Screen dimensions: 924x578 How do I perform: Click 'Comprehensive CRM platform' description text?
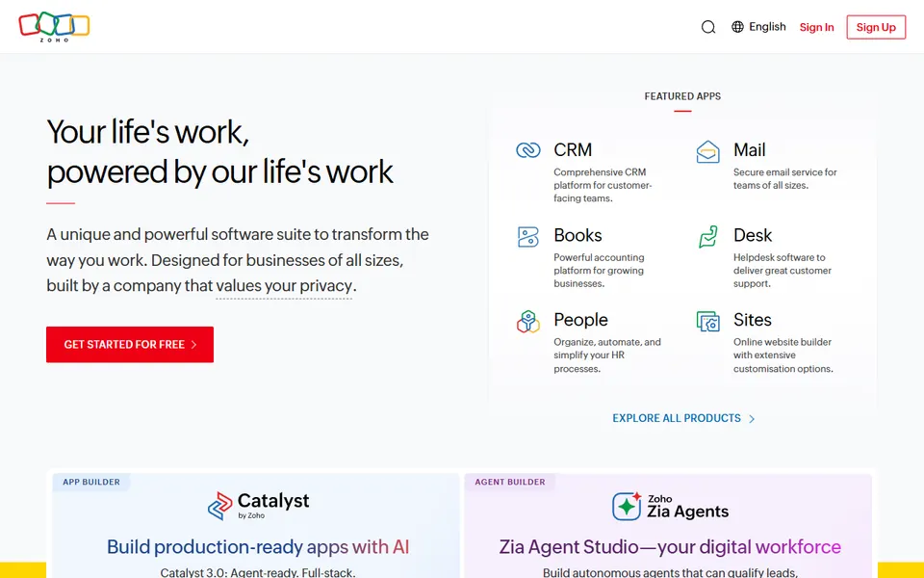(x=603, y=185)
